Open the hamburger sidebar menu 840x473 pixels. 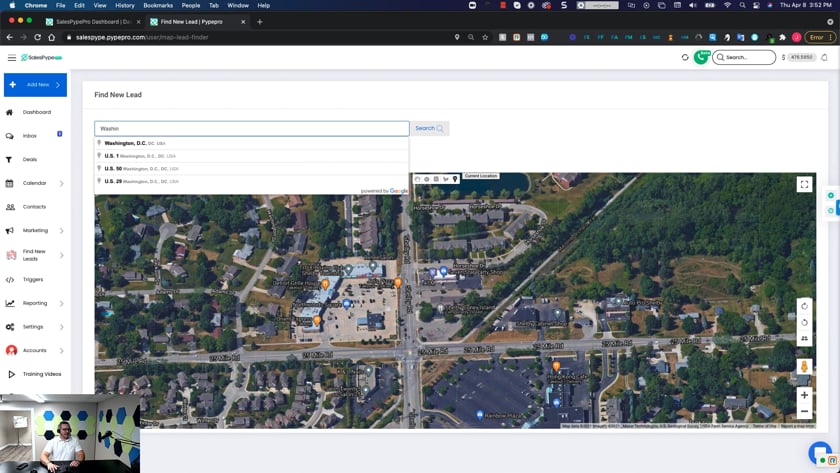pos(11,57)
